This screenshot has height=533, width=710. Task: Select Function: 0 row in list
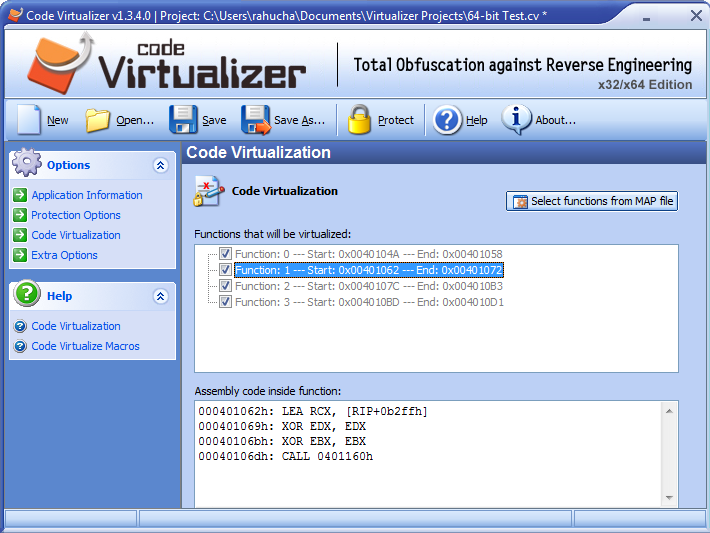[369, 254]
